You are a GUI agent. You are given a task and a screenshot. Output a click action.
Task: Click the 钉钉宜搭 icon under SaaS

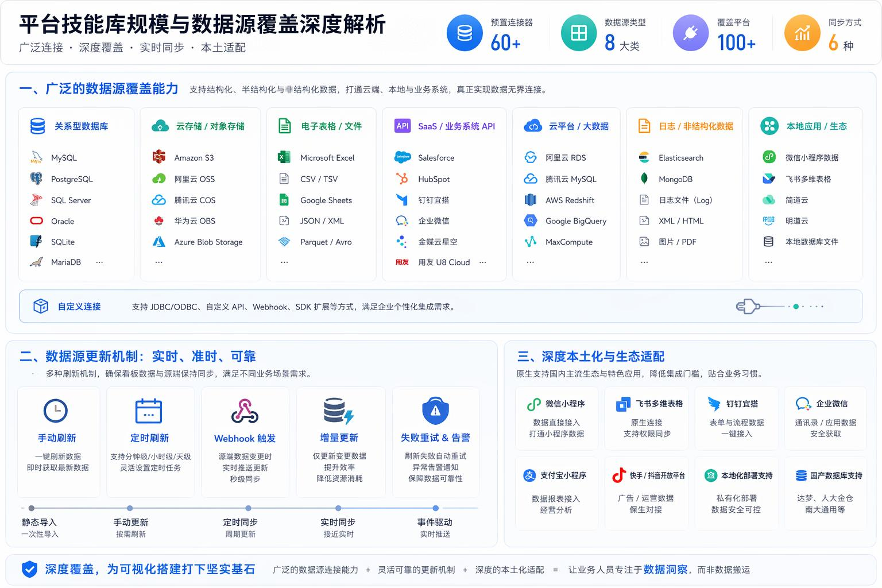coord(402,200)
